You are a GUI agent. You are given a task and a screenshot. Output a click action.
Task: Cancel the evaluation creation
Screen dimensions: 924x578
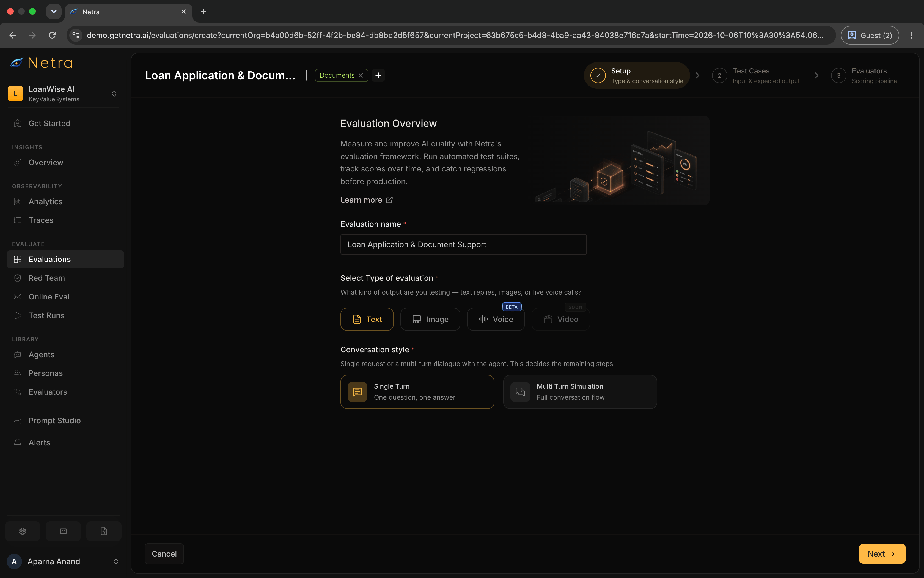click(164, 554)
